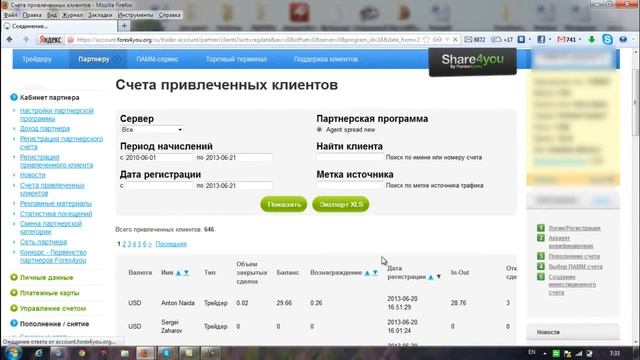Switch to the ПАММ-сервис tab
Screen dimensions: 640x360
157,59
